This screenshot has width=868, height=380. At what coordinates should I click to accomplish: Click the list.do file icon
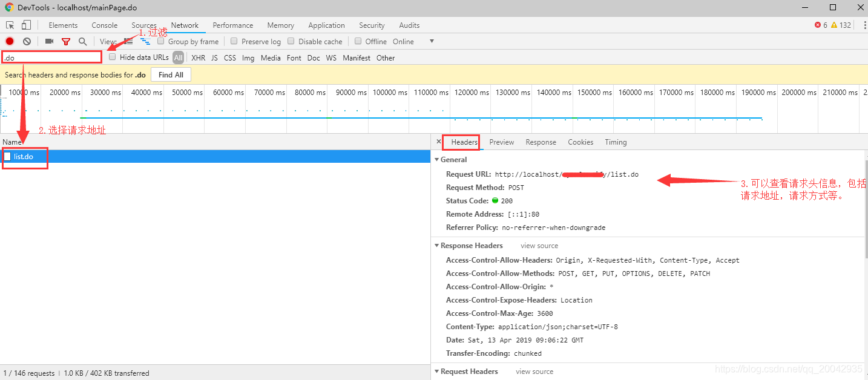click(7, 156)
